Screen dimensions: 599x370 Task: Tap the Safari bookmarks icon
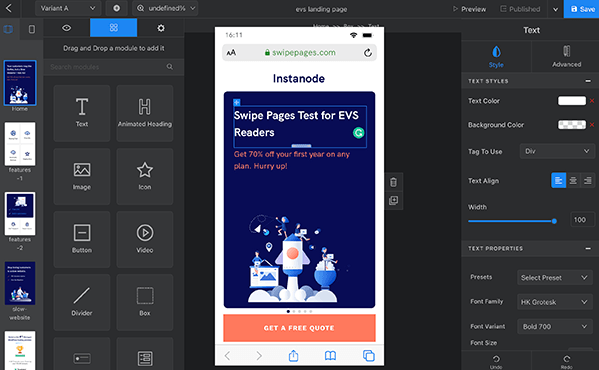[x=330, y=355]
